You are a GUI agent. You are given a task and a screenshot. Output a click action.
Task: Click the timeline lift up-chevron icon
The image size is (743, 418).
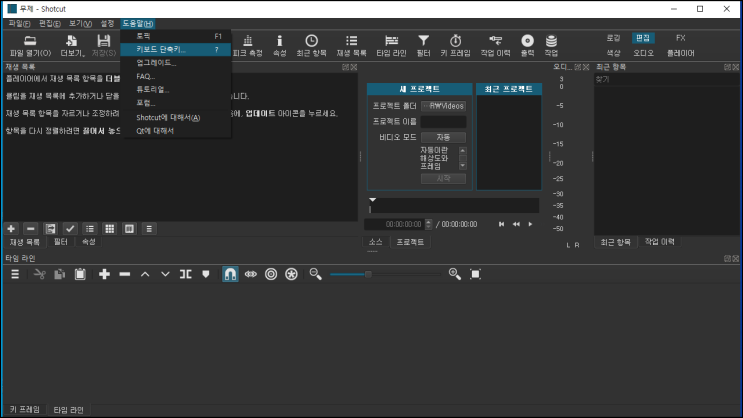coord(145,274)
